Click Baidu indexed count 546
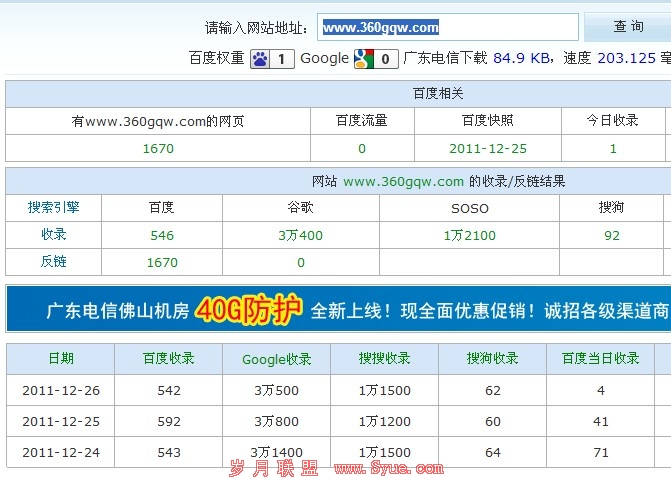671x478 pixels. 162,235
